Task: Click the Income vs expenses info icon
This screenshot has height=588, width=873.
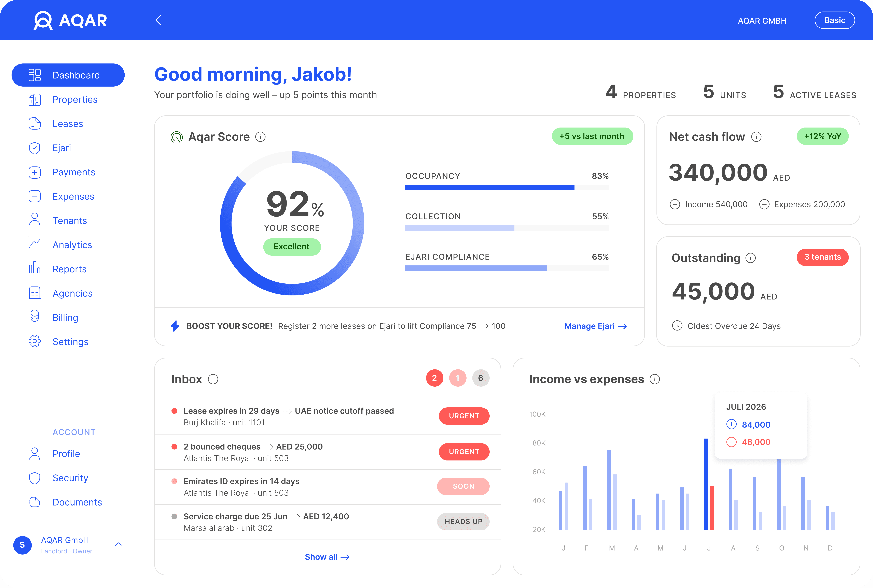Action: point(655,379)
